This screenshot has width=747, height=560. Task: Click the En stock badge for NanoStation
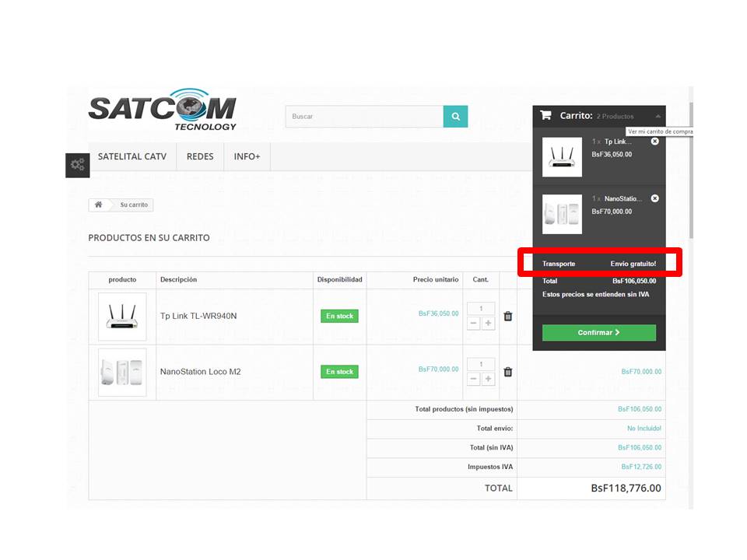pyautogui.click(x=340, y=372)
